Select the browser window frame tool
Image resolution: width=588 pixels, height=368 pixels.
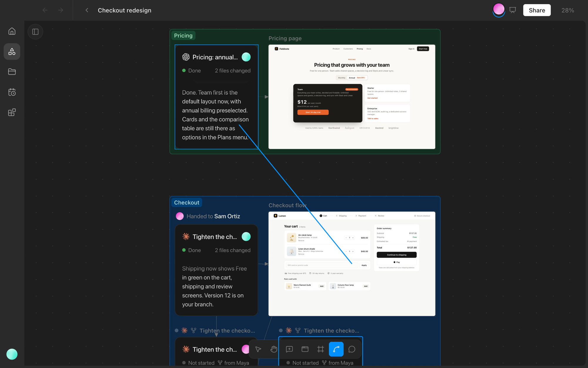click(x=305, y=349)
